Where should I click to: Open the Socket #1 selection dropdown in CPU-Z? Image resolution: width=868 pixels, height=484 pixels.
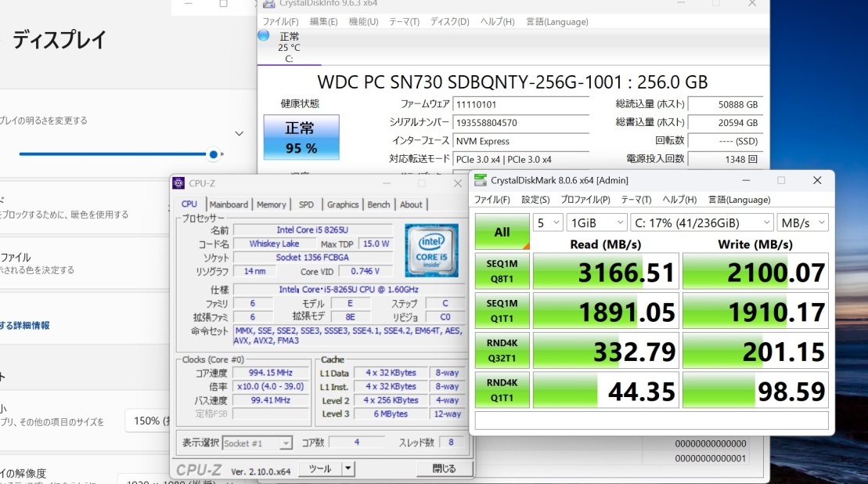[x=258, y=443]
